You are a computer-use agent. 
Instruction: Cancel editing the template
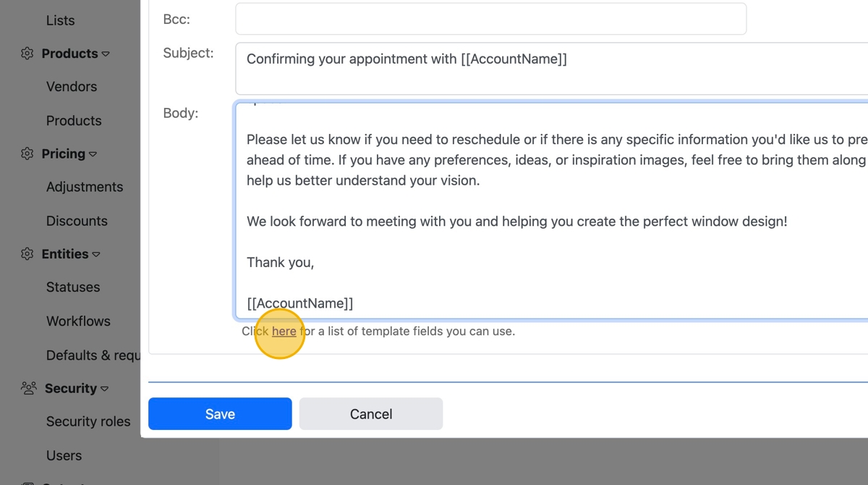(371, 414)
